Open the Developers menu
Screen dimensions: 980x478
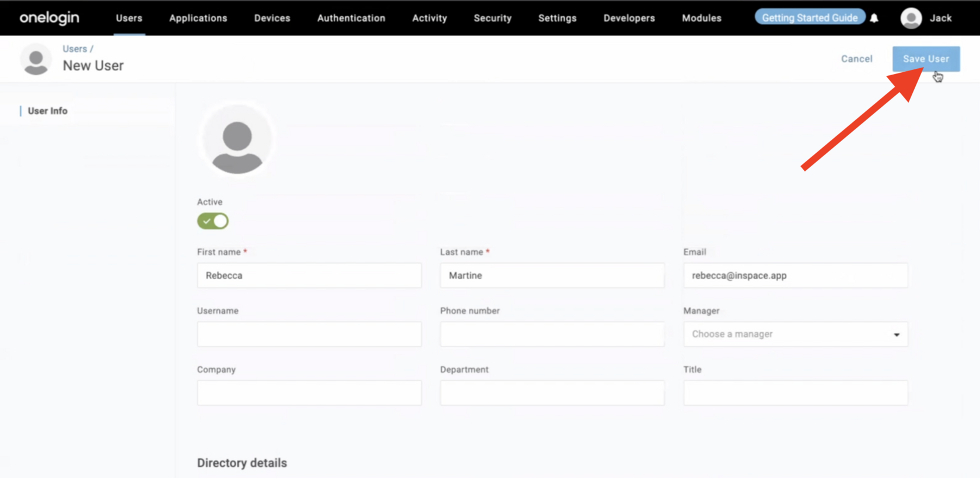629,18
